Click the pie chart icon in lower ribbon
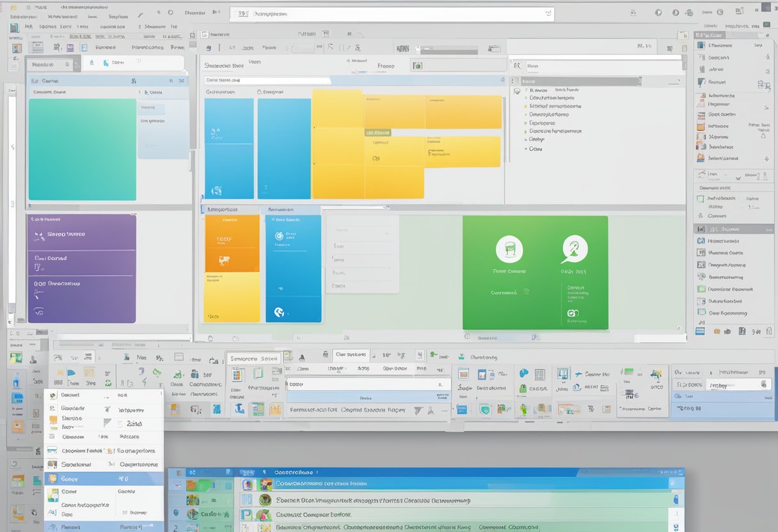Screen dimensions: 778x532 pyautogui.click(x=524, y=373)
